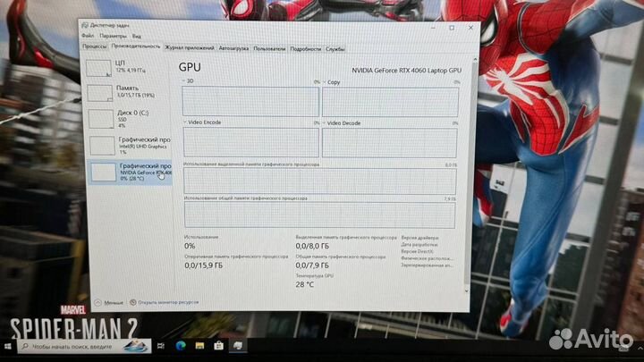Image resolution: width=644 pixels, height=362 pixels.
Task: Click the Video Encode usage graph
Action: 251,142
